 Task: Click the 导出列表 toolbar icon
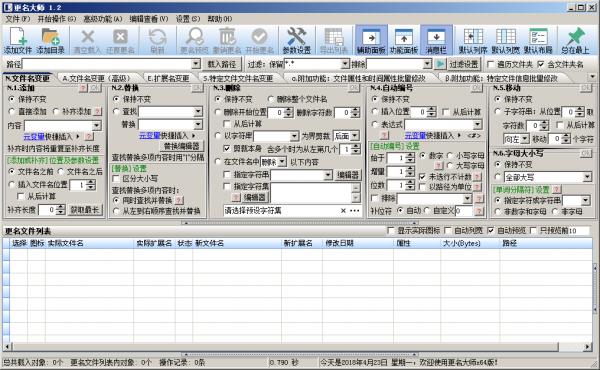click(333, 40)
